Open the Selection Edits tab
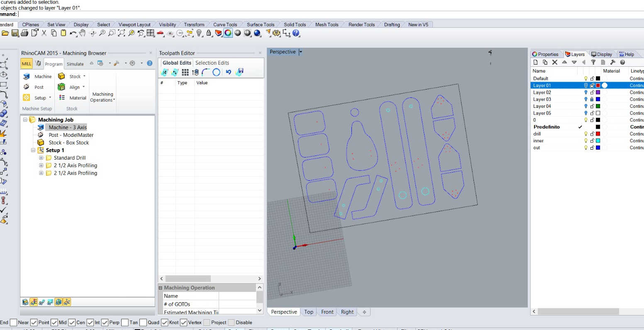 point(212,63)
